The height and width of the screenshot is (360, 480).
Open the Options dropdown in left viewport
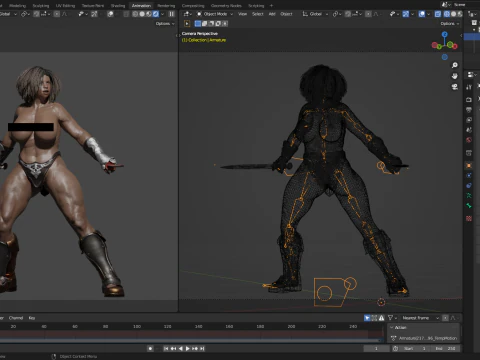tap(165, 24)
